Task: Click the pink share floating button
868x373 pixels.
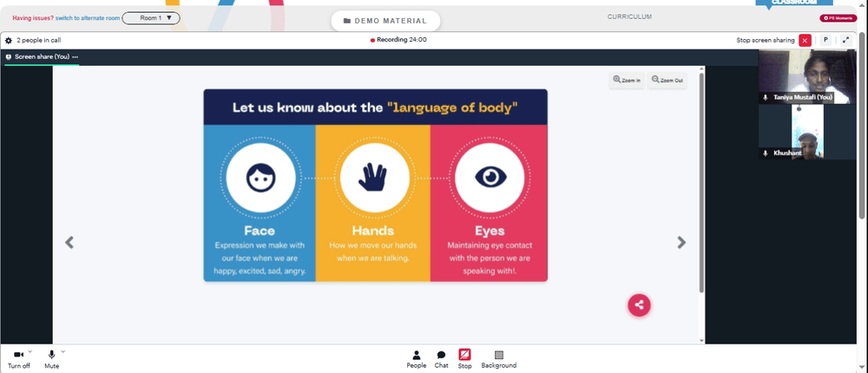Action: [x=639, y=305]
